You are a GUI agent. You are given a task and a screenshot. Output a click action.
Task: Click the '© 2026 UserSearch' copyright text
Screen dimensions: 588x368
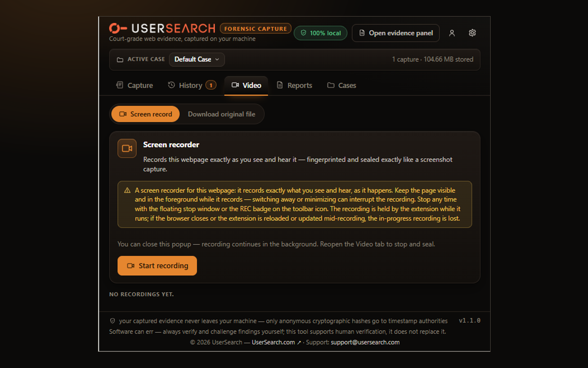[216, 342]
